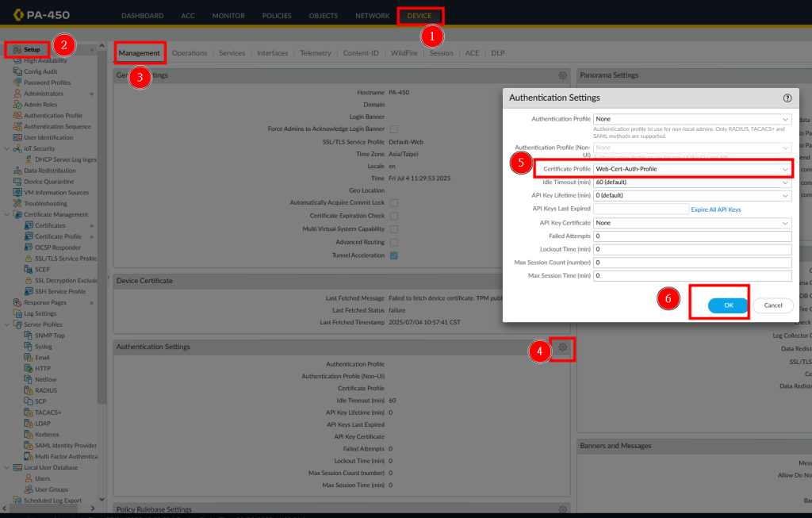The height and width of the screenshot is (518, 812).
Task: Open the API Key Lifetime dropdown
Action: (x=692, y=195)
